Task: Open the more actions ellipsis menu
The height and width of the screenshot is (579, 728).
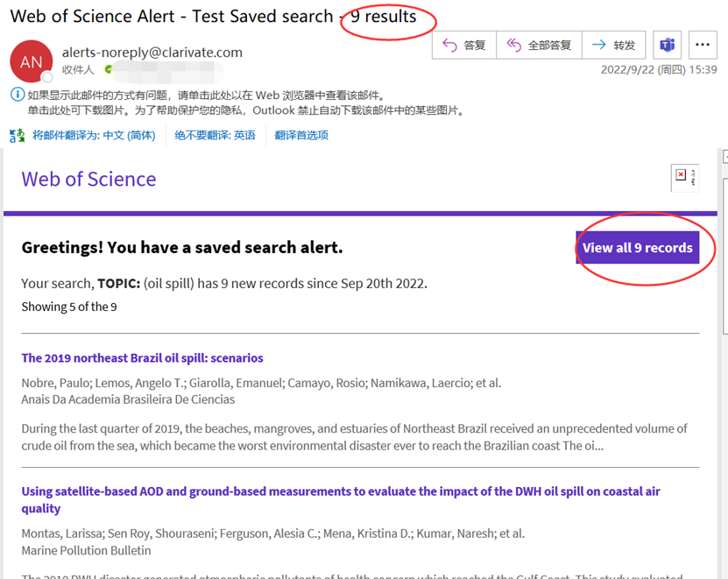Action: (x=702, y=45)
